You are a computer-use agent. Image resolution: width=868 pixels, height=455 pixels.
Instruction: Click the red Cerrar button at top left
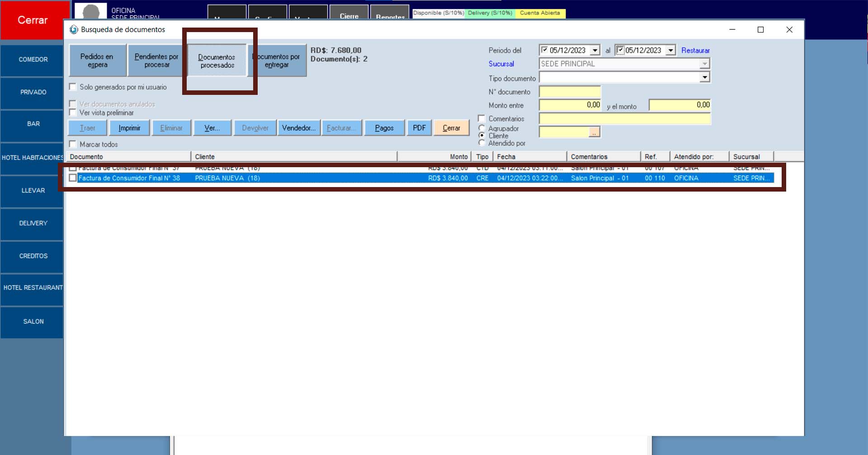pos(32,20)
